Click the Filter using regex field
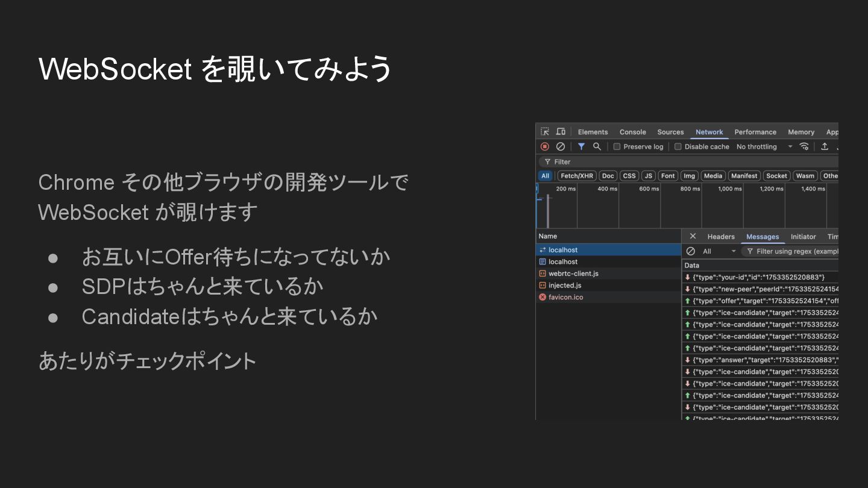Image resolution: width=868 pixels, height=488 pixels. tap(791, 251)
